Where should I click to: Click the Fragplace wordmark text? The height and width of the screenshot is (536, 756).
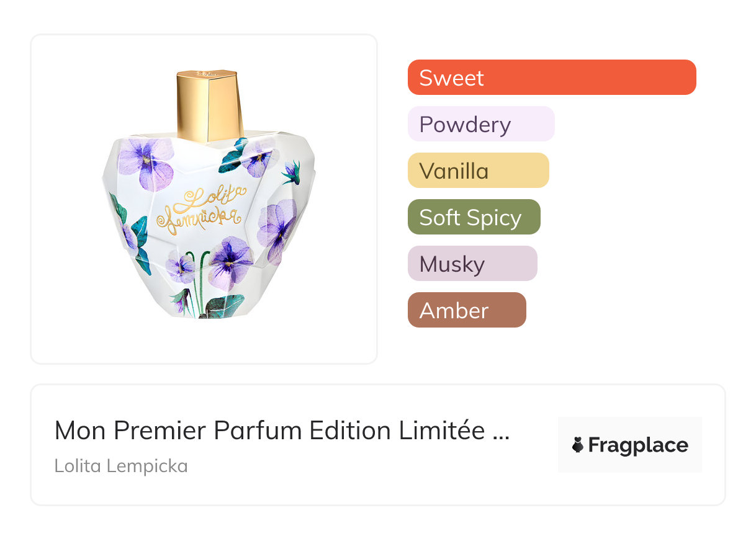(637, 445)
